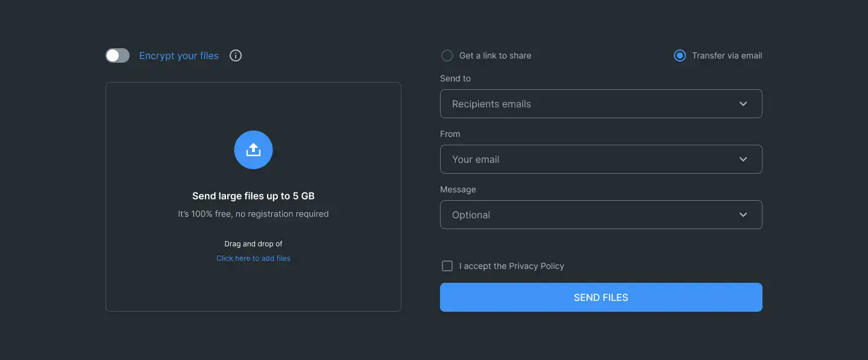Click the From field label
This screenshot has width=868, height=360.
point(450,134)
